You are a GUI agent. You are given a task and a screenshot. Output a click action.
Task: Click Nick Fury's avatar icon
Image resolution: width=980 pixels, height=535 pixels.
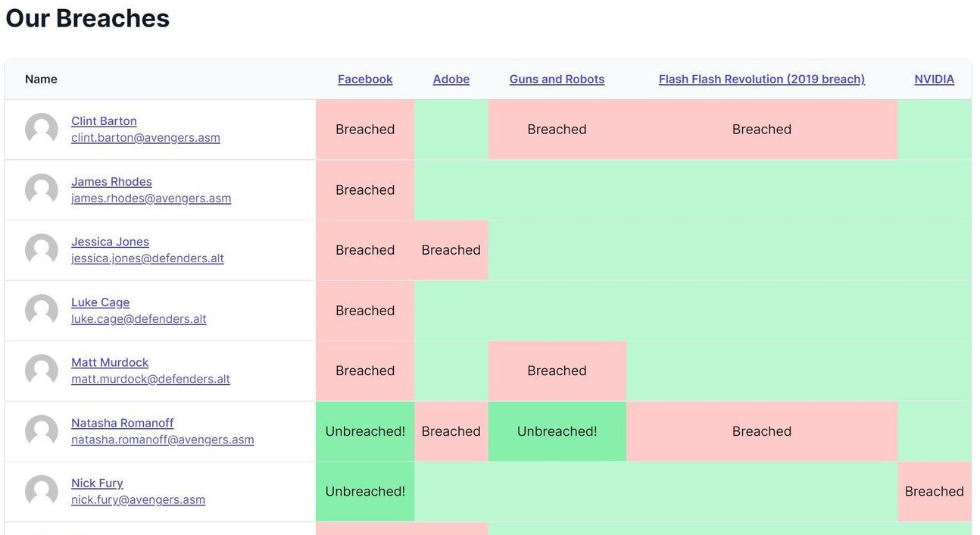click(42, 492)
